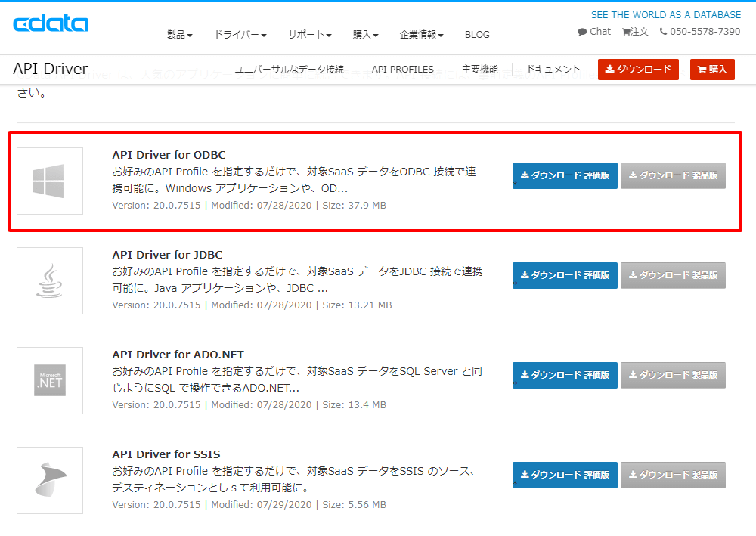Click the CData logo
756x536 pixels.
click(x=51, y=23)
